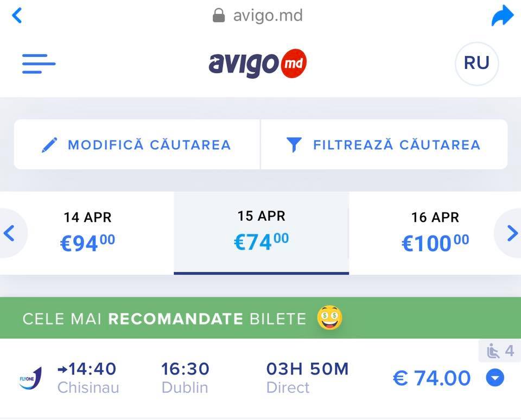The image size is (521, 420).
Task: Click the avigo.md address bar text
Action: (x=268, y=16)
